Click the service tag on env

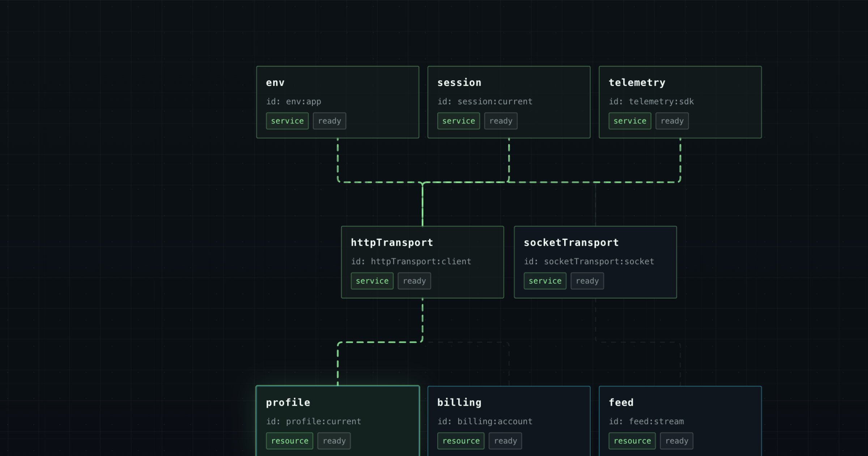tap(287, 121)
